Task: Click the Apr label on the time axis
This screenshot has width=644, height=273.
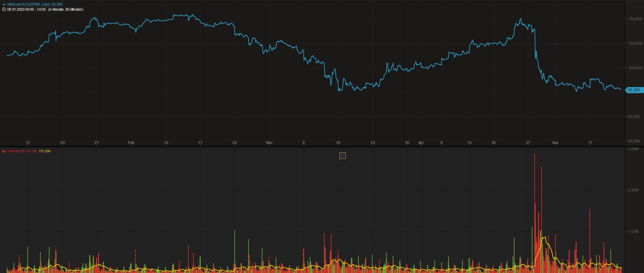Action: (x=421, y=143)
